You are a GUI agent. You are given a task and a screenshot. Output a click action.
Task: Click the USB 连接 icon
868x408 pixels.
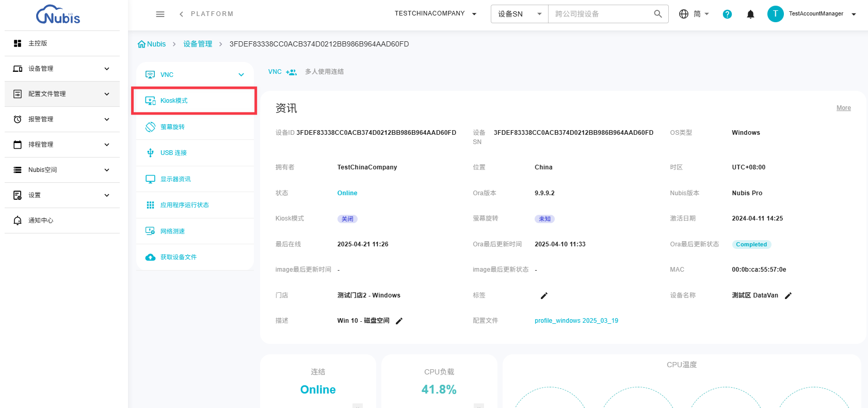coord(150,153)
